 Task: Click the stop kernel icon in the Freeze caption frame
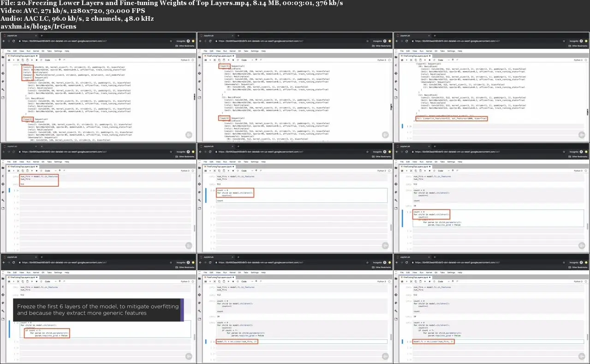pos(36,280)
